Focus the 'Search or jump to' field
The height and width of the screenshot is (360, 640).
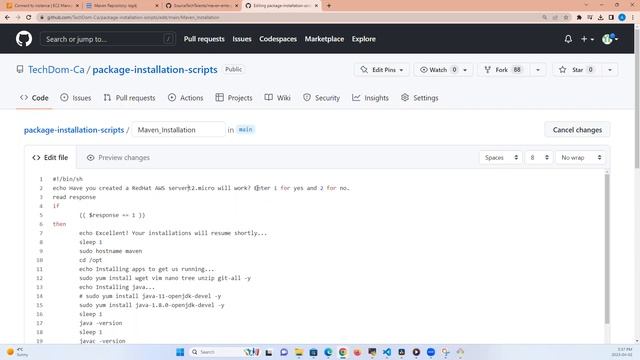108,39
